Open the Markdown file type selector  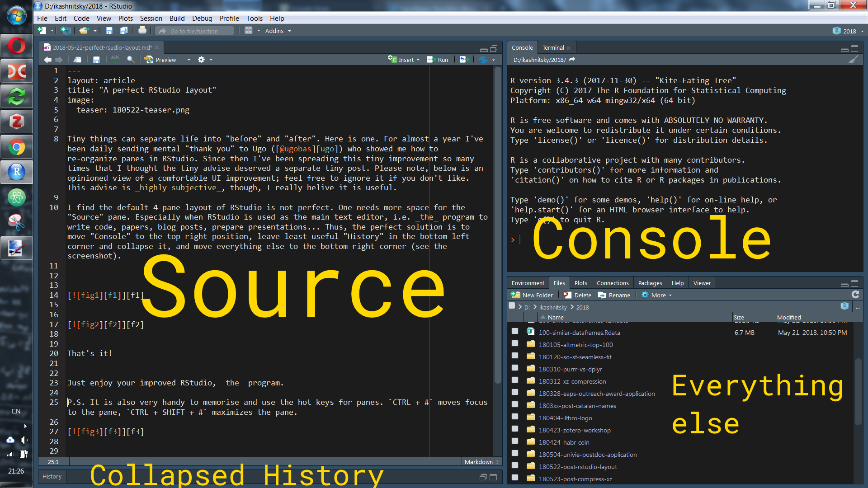pos(482,462)
